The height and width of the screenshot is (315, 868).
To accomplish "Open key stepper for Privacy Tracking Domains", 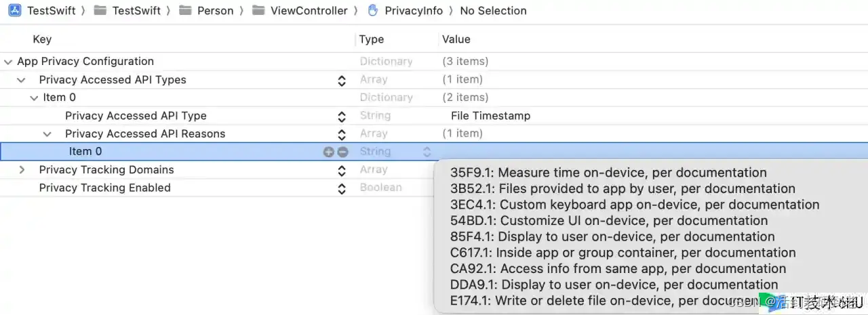I will [342, 171].
